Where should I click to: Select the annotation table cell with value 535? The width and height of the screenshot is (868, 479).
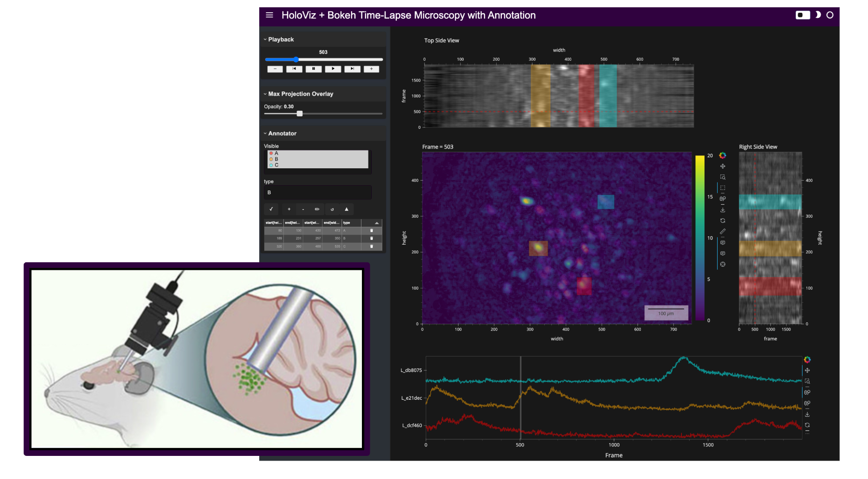click(332, 246)
